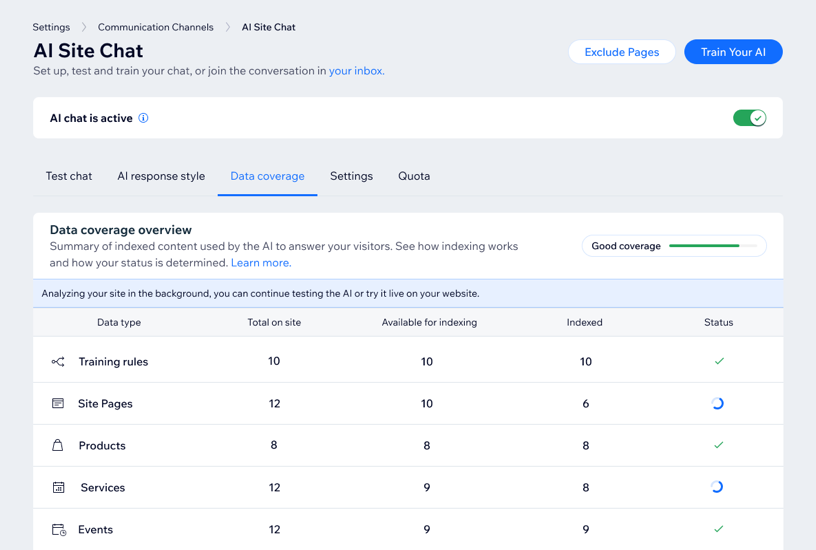Open the Learn more link
816x550 pixels.
pos(260,263)
